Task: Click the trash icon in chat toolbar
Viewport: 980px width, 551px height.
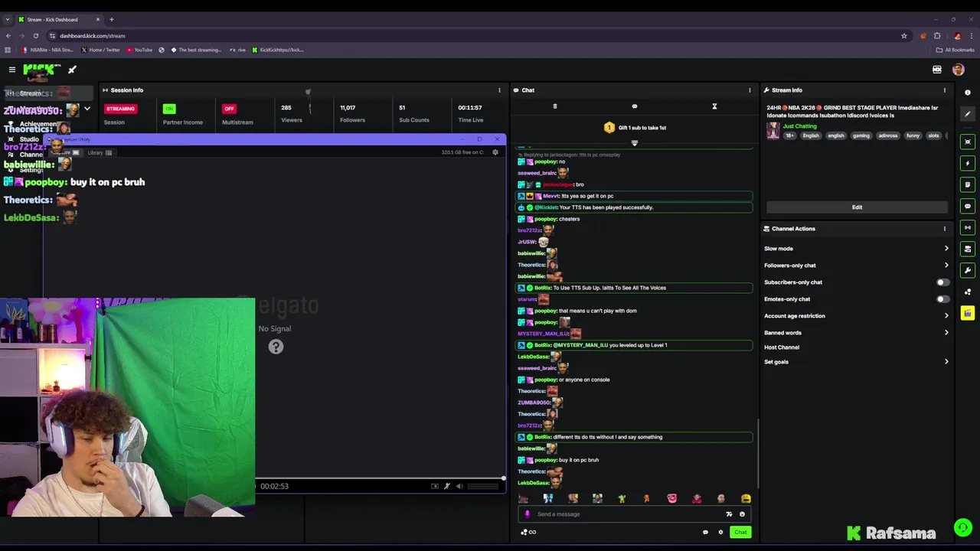Action: pyautogui.click(x=555, y=106)
